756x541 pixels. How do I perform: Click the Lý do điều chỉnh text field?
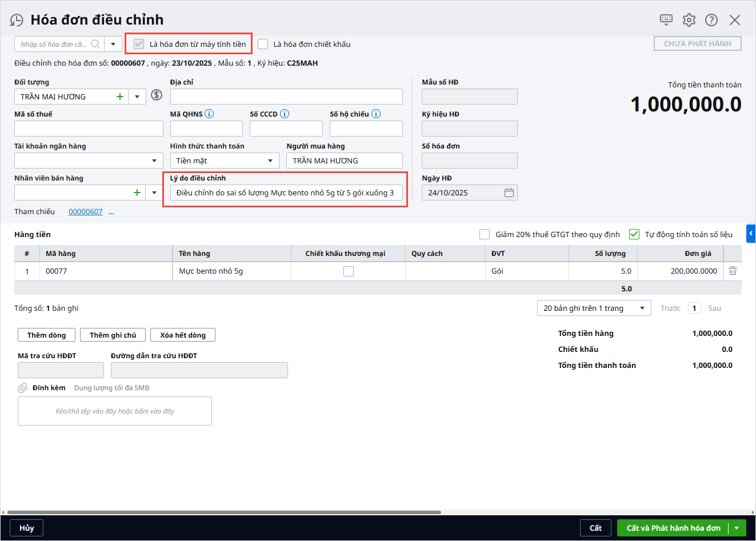286,193
